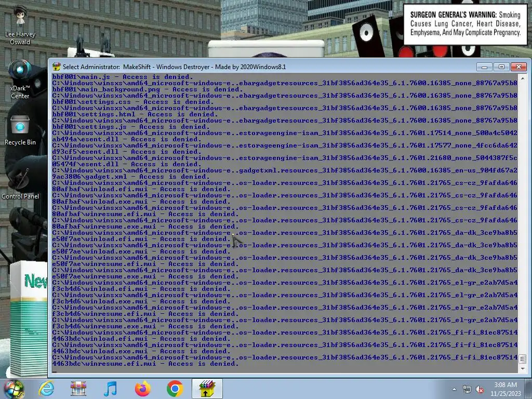Click the console scrollbar down arrow

coord(523,369)
